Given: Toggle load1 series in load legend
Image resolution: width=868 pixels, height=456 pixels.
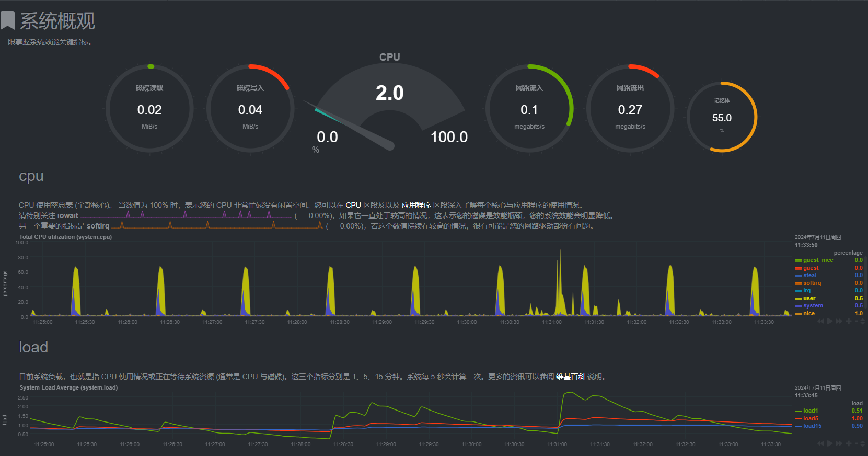Looking at the screenshot, I should click(811, 411).
